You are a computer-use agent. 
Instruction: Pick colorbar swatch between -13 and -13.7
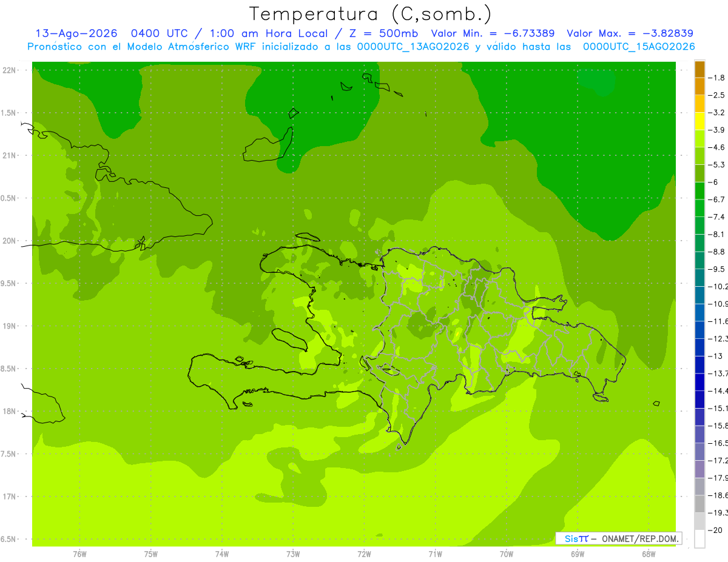tap(699, 364)
